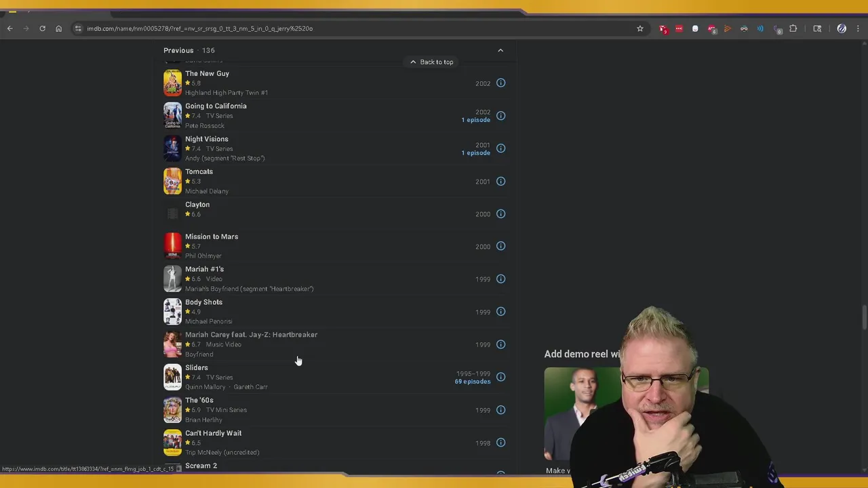Open info icon for The '60s
This screenshot has height=488, width=868.
click(x=500, y=410)
